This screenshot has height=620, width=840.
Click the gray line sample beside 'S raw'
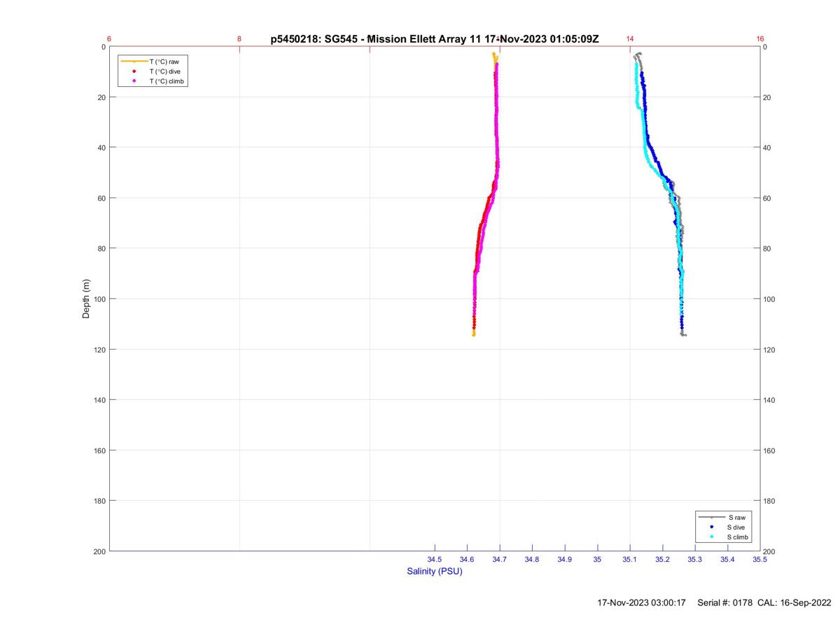711,517
